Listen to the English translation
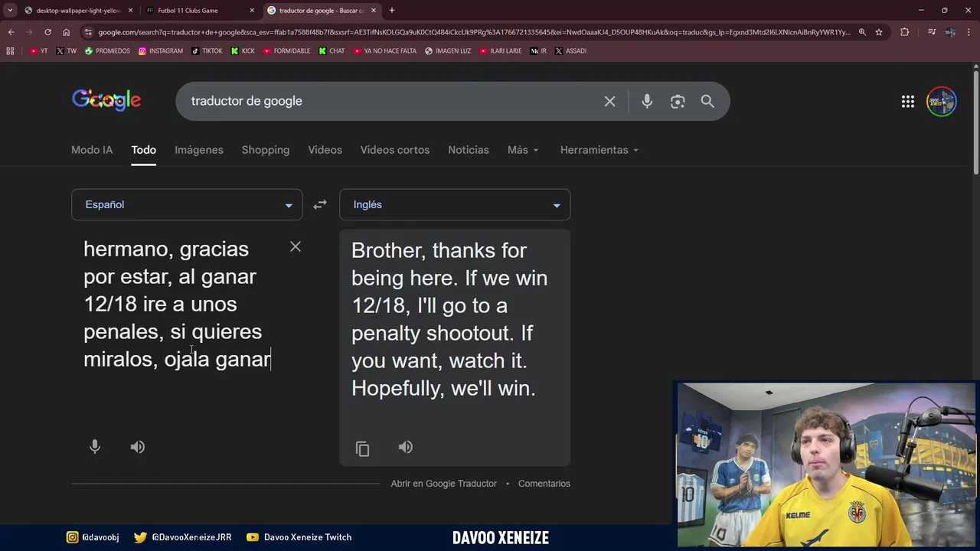 pyautogui.click(x=406, y=447)
